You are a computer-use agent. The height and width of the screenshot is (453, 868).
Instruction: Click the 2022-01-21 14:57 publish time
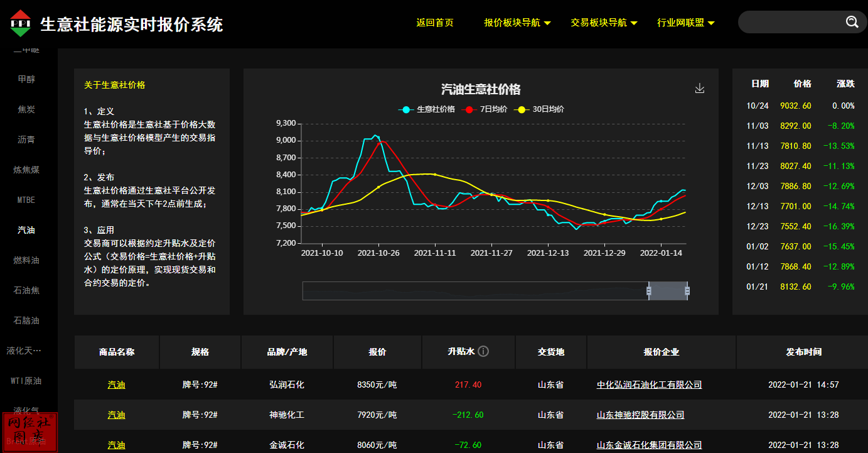[x=803, y=385]
